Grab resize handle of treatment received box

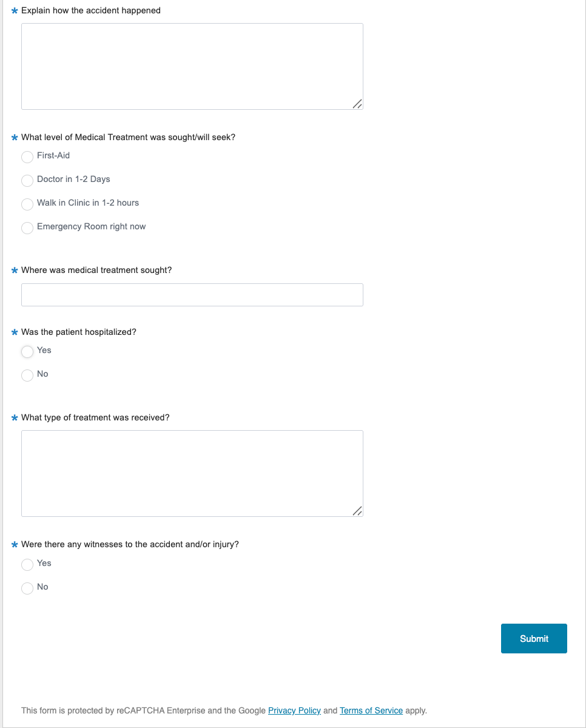point(357,511)
